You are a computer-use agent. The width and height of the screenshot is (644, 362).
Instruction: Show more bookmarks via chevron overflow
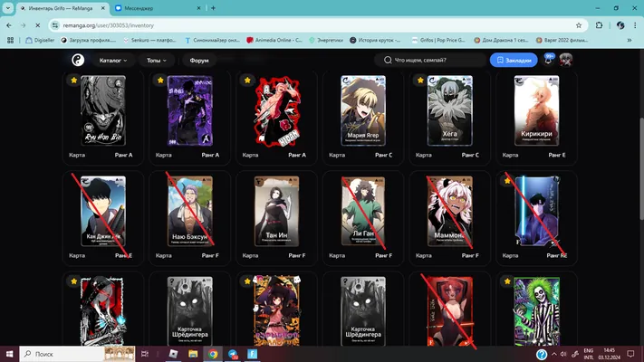coord(630,40)
